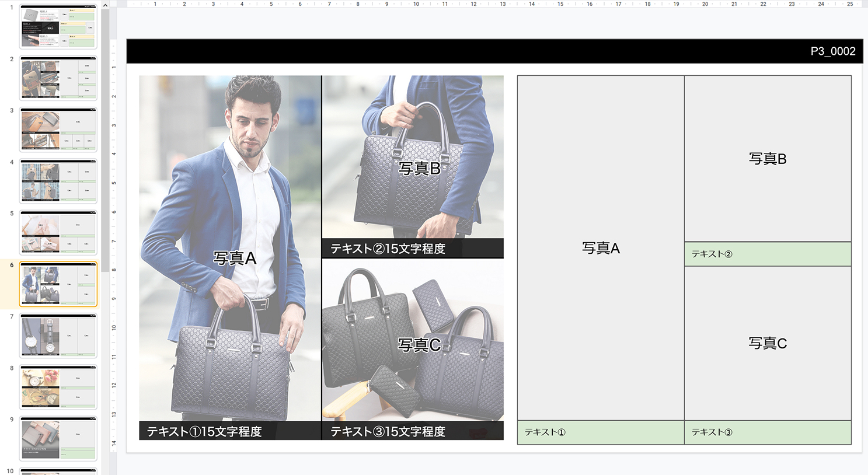Select slide 5 thumbnail in filmstrip
The height and width of the screenshot is (475, 868).
tap(58, 232)
